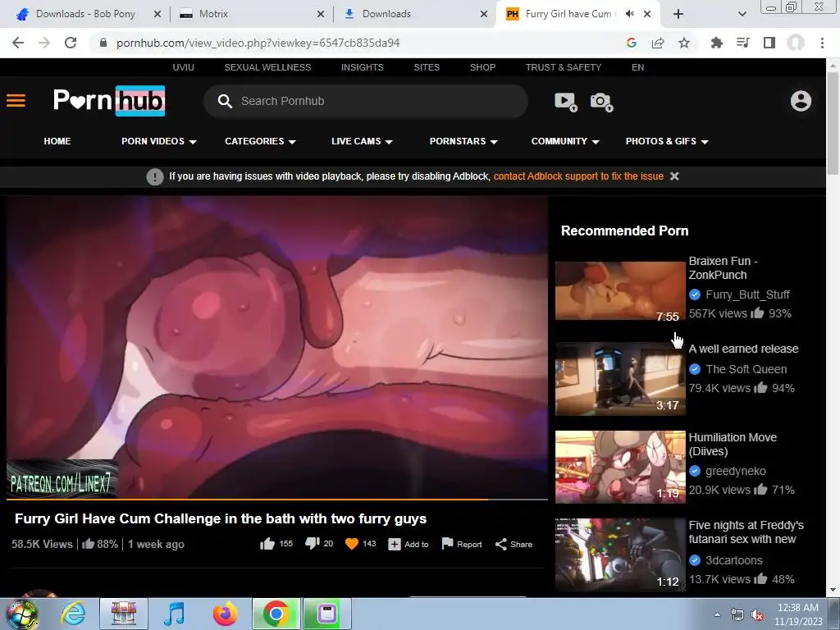This screenshot has height=630, width=840.
Task: Open the 1:19 recommended video thumbnail
Action: coord(620,467)
